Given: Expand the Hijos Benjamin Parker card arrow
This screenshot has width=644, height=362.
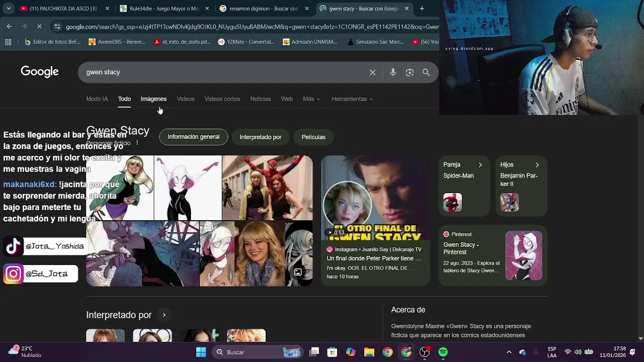Looking at the screenshot, I should click(537, 165).
